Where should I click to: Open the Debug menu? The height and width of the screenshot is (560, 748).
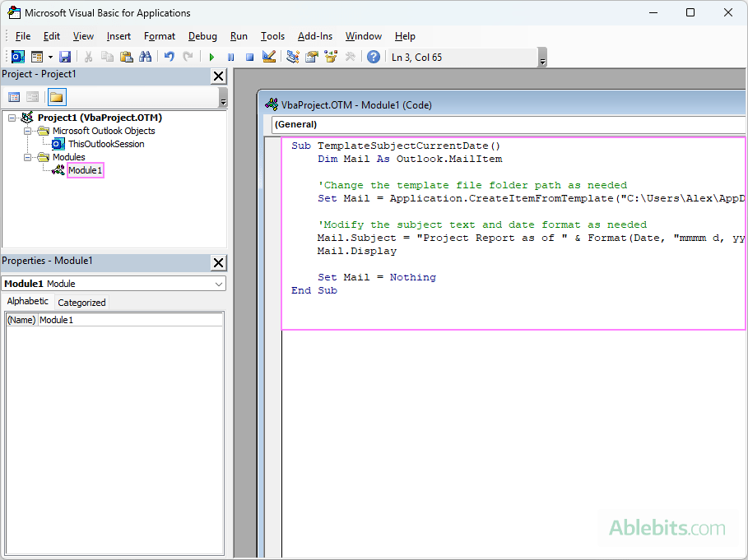[202, 36]
